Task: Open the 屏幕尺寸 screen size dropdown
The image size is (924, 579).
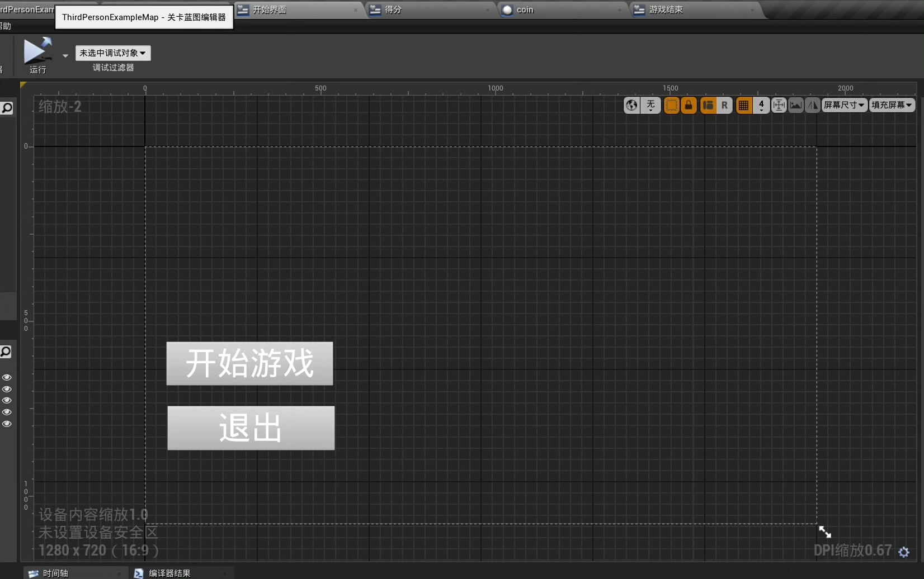Action: click(844, 105)
